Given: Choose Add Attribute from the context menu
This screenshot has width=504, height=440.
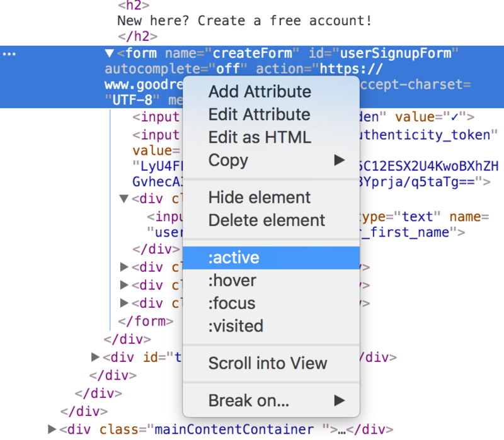Looking at the screenshot, I should 259,91.
